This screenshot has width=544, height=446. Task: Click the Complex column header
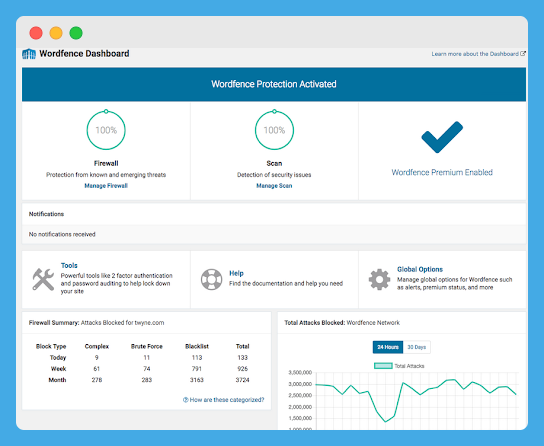coord(97,346)
